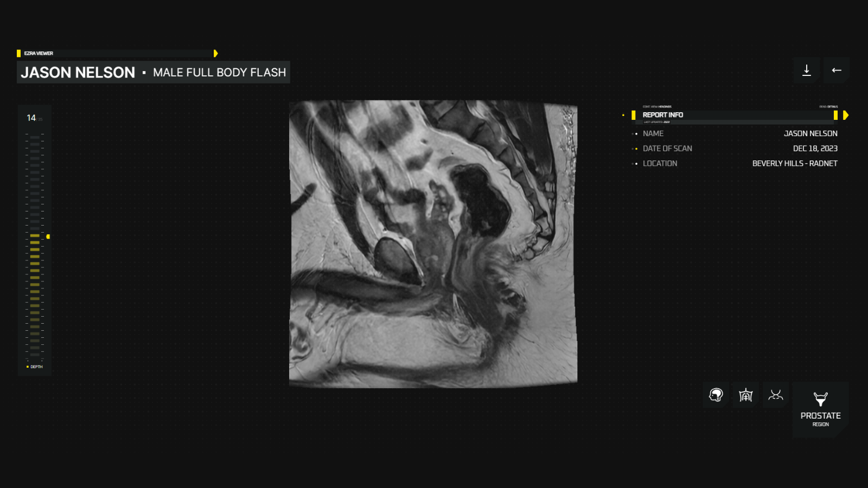Click the Male Full Body Flash label
The height and width of the screenshot is (488, 868).
click(219, 72)
